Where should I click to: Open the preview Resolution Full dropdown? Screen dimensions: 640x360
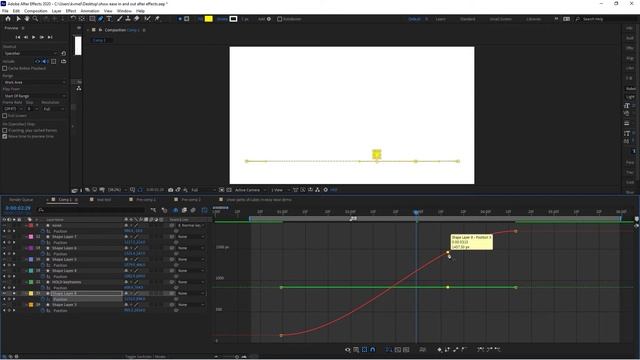tap(54, 109)
